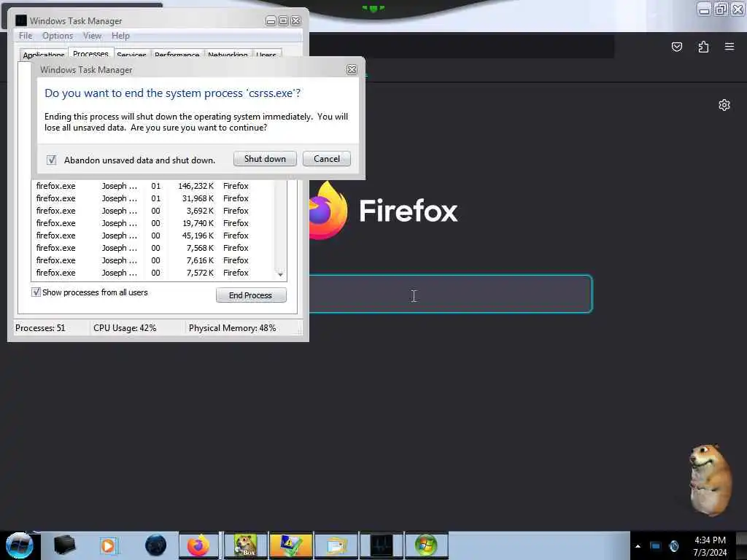Open the Options menu in Task Manager

(58, 36)
